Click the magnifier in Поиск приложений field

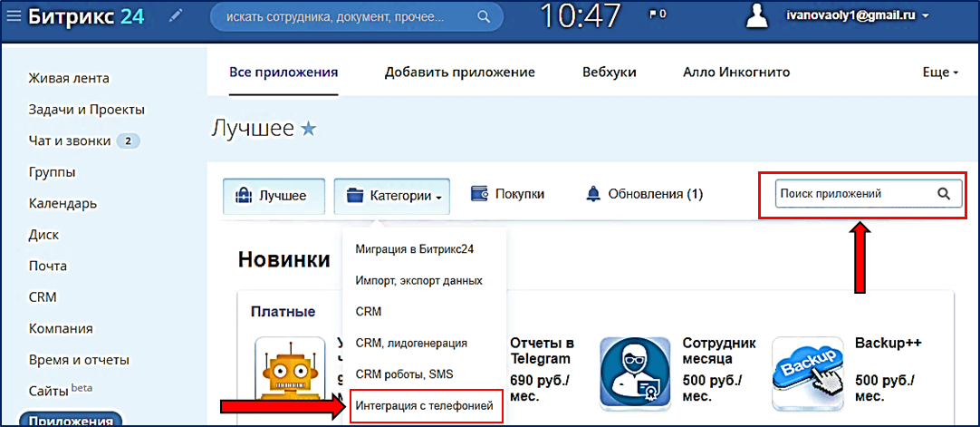(x=944, y=194)
